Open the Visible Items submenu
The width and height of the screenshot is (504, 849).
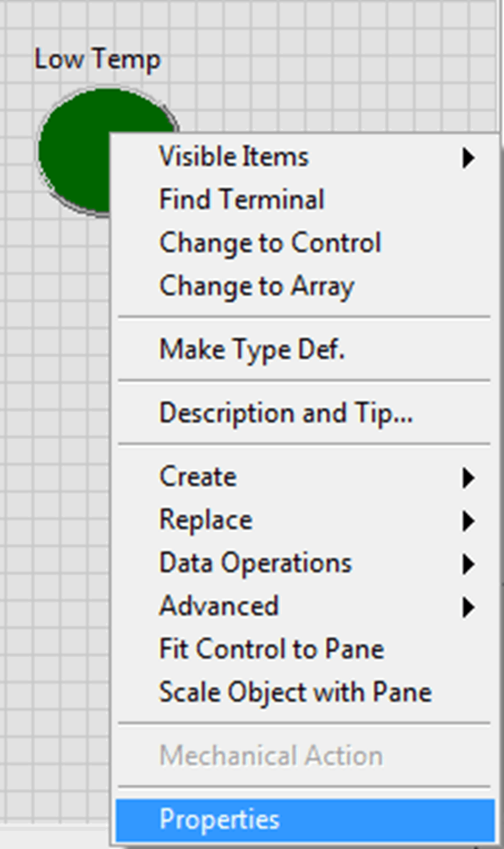(x=468, y=157)
